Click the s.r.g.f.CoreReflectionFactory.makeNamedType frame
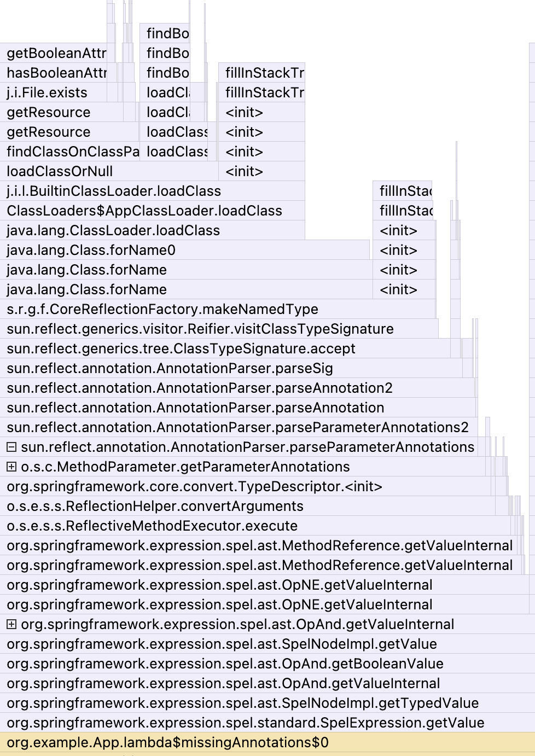 click(x=218, y=309)
